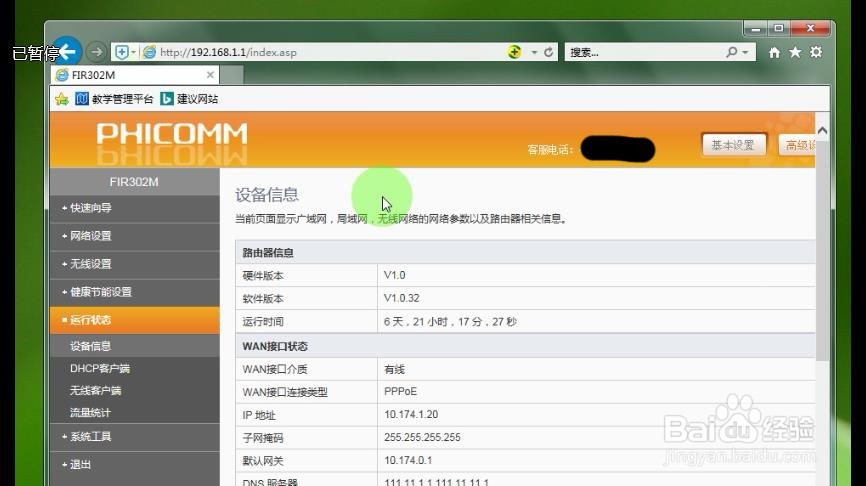Image resolution: width=866 pixels, height=486 pixels.
Task: Click the add-to-favorites-bar star icon
Action: [x=62, y=99]
